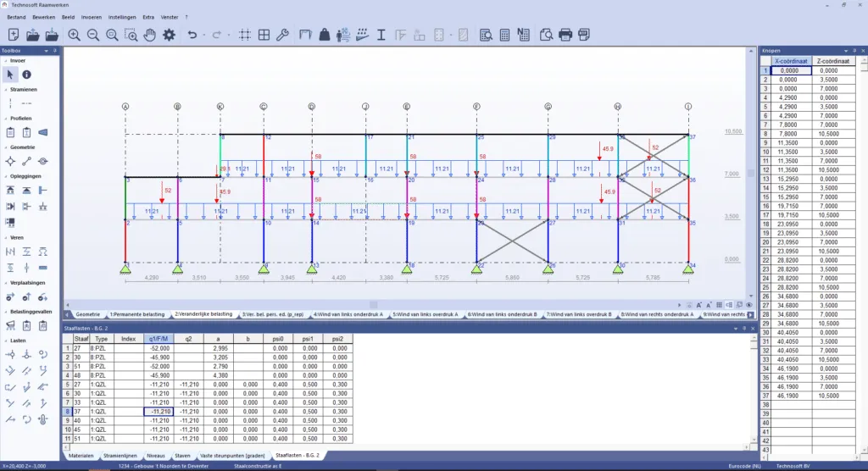This screenshot has width=868, height=471.
Task: Switch to the 1:Permanente belasting tab
Action: pos(136,314)
